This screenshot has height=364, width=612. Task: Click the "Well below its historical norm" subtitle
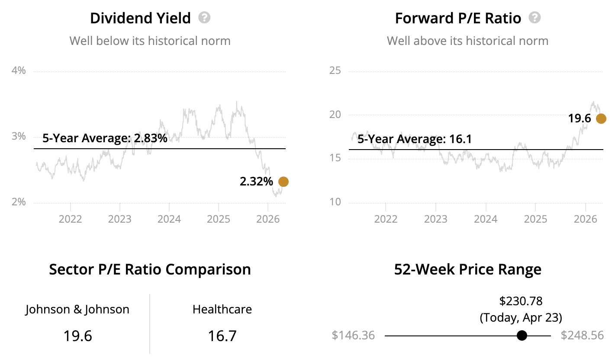click(150, 41)
